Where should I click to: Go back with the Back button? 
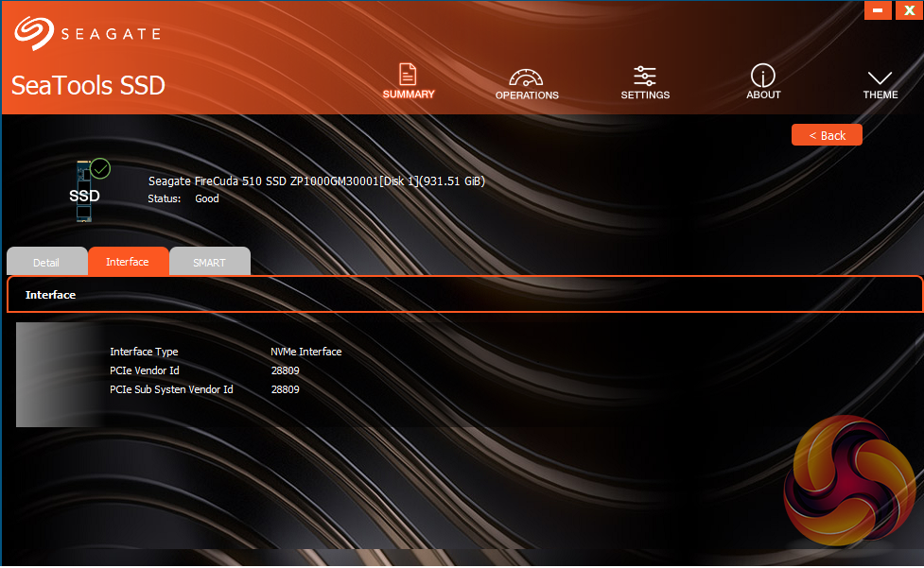tap(827, 135)
